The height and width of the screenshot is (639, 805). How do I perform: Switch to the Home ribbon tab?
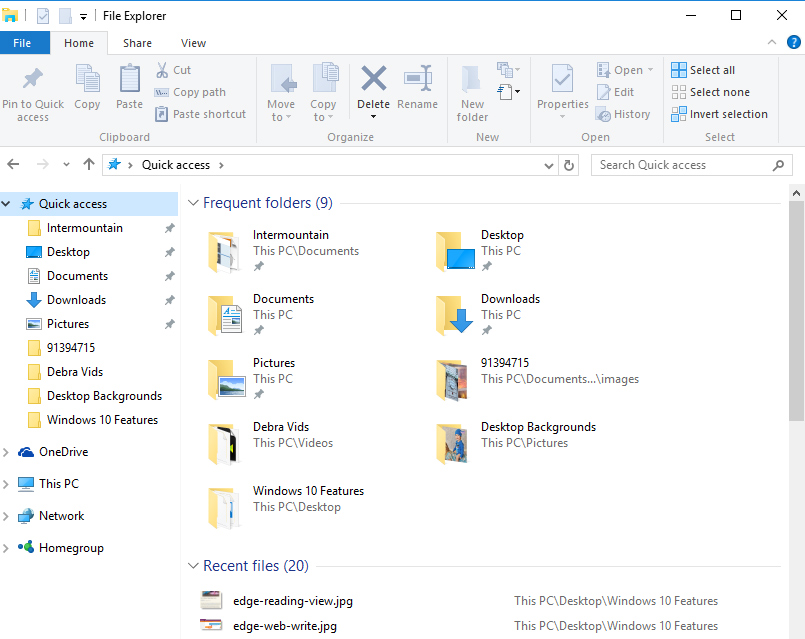click(79, 43)
